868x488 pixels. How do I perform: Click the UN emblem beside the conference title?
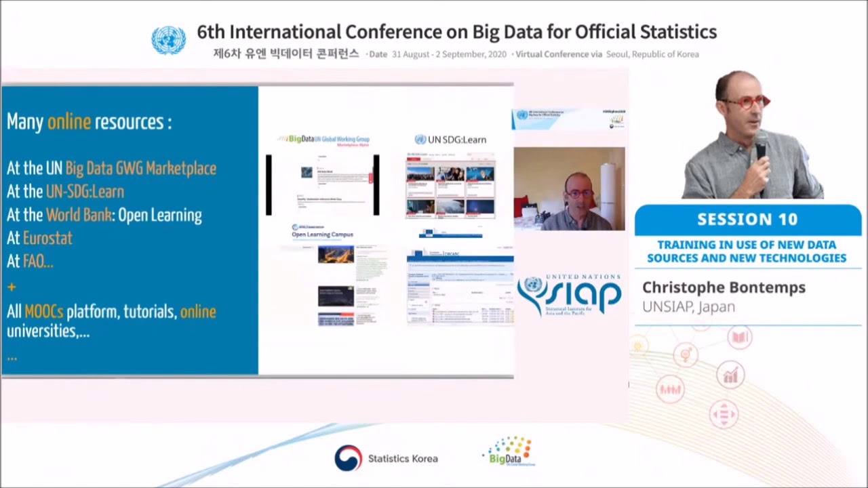click(x=168, y=41)
